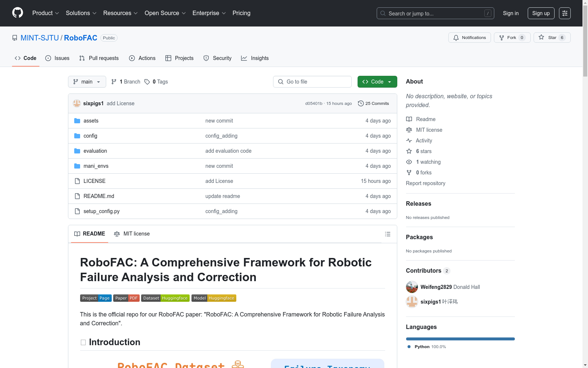Expand the Solutions menu

pyautogui.click(x=81, y=13)
